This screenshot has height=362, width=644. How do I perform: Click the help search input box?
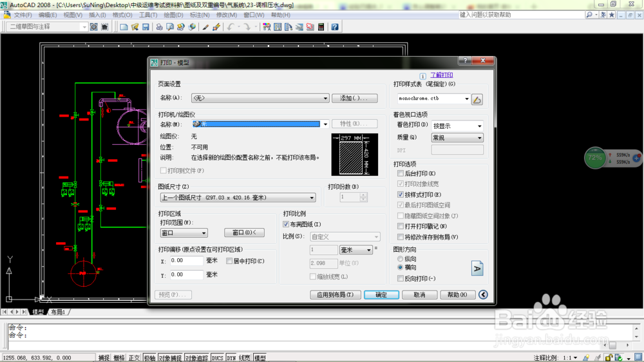pyautogui.click(x=521, y=15)
